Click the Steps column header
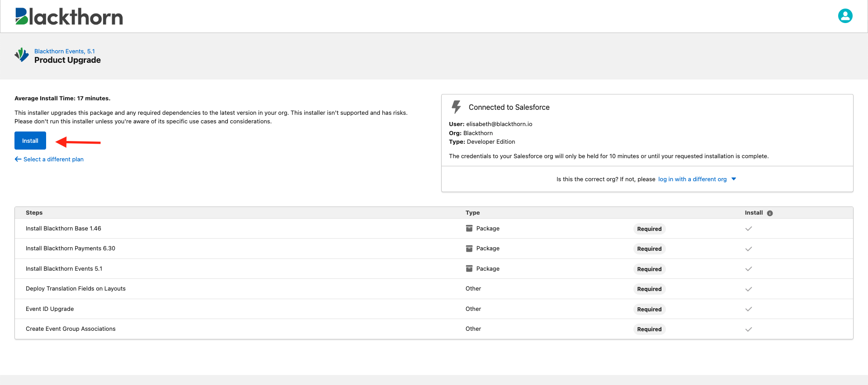Viewport: 868px width, 385px height. point(34,213)
